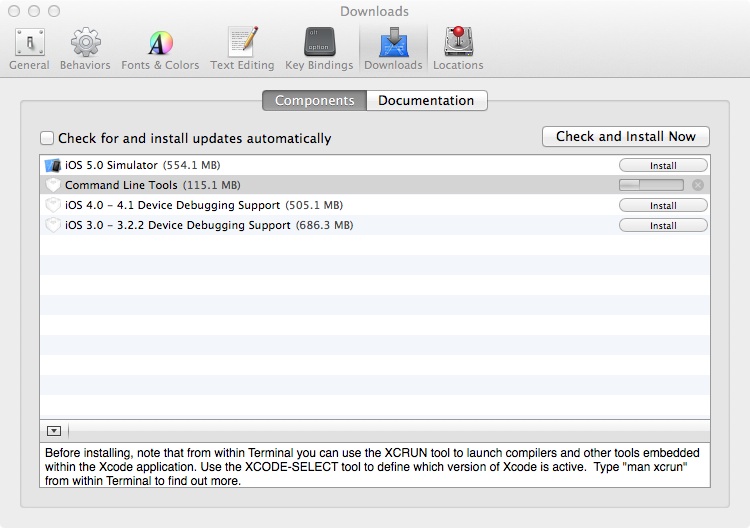Enable automatic check and install of updates
The height and width of the screenshot is (528, 750).
pos(47,138)
